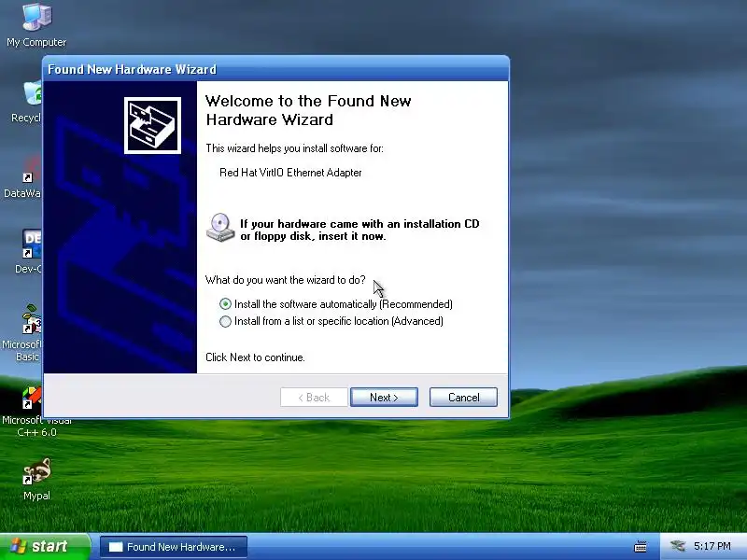Click the disabled Back button
Image resolution: width=747 pixels, height=560 pixels.
[314, 398]
